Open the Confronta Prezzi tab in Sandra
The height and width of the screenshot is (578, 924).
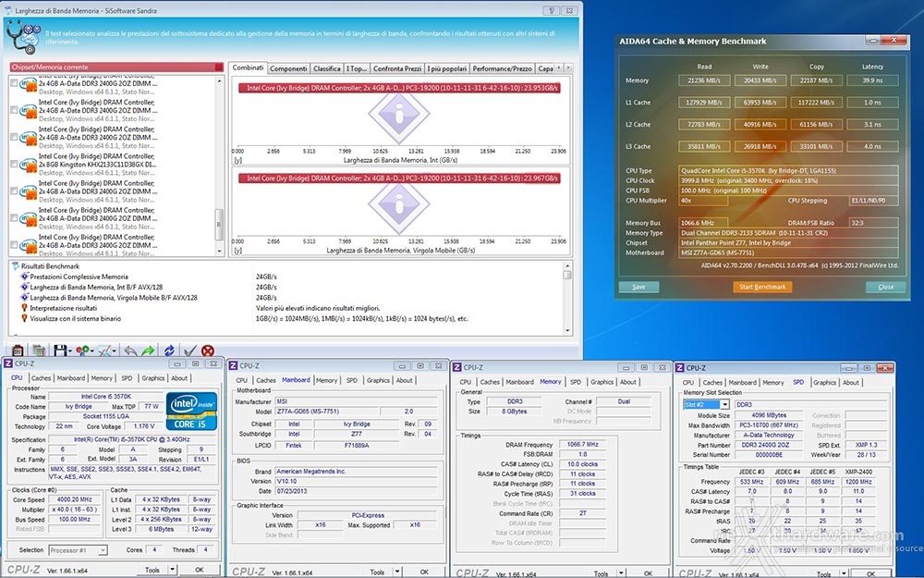[x=397, y=68]
